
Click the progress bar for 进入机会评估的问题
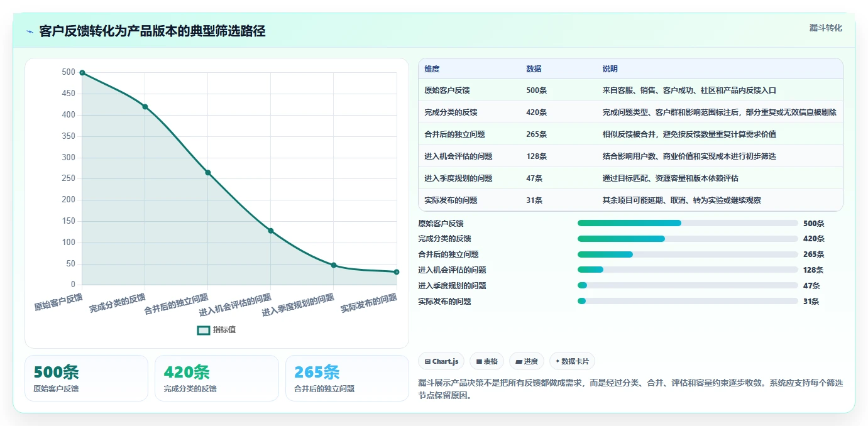[688, 270]
